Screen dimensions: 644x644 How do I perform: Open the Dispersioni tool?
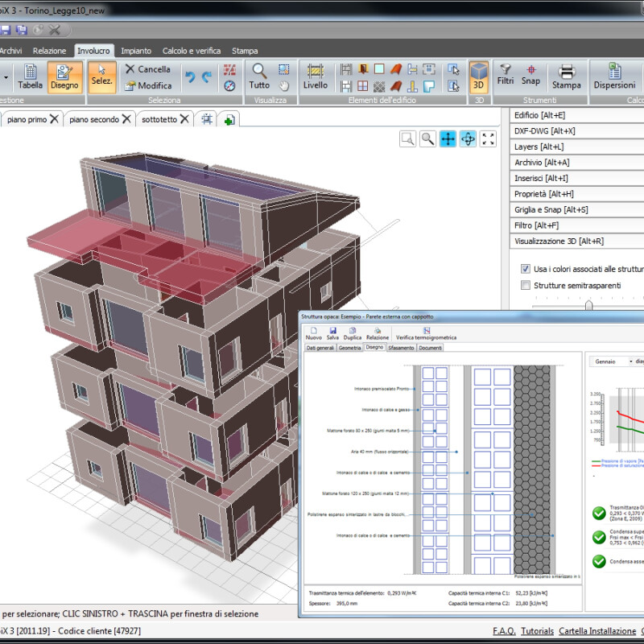[x=614, y=76]
